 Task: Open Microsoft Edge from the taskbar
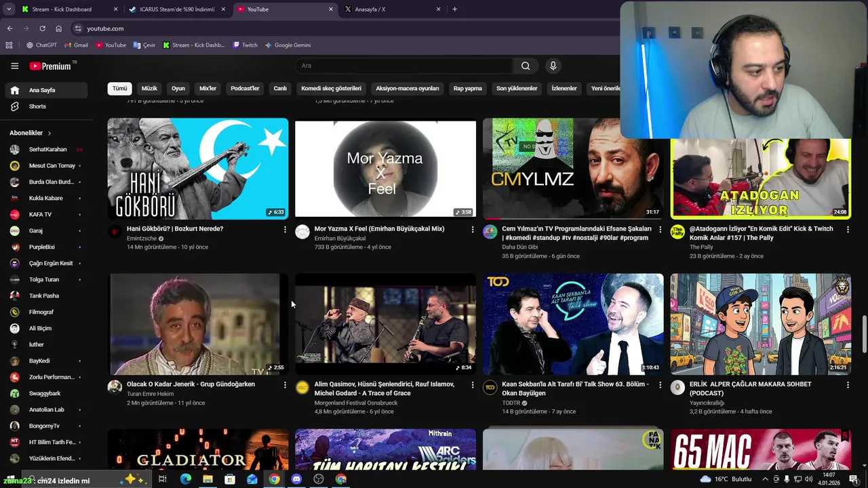point(185,479)
